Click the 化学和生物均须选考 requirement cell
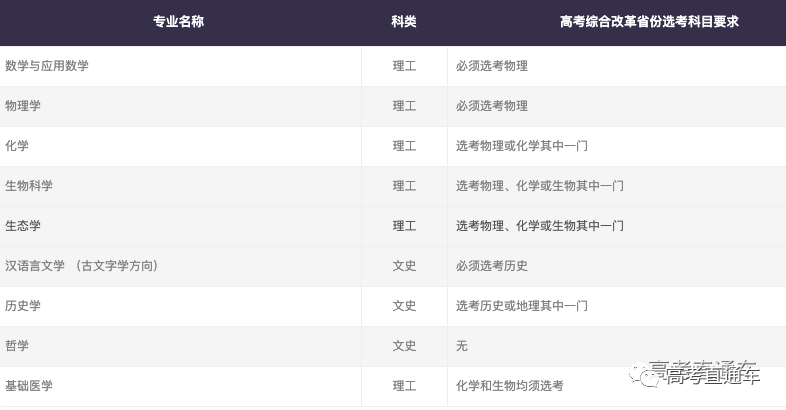This screenshot has height=410, width=786. point(510,386)
